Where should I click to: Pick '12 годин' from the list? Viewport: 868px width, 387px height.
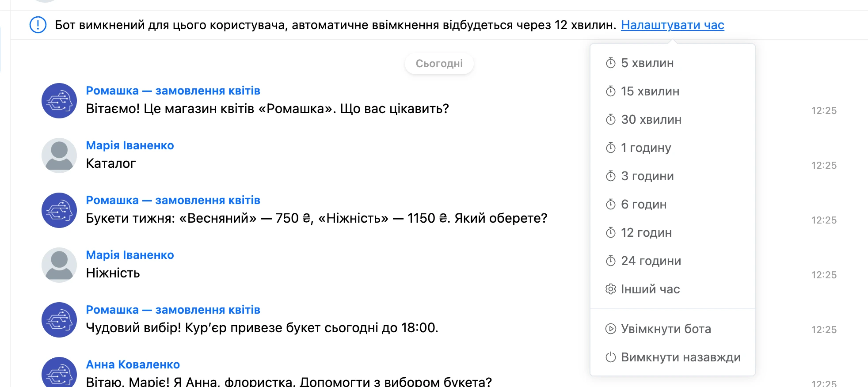(x=672, y=233)
